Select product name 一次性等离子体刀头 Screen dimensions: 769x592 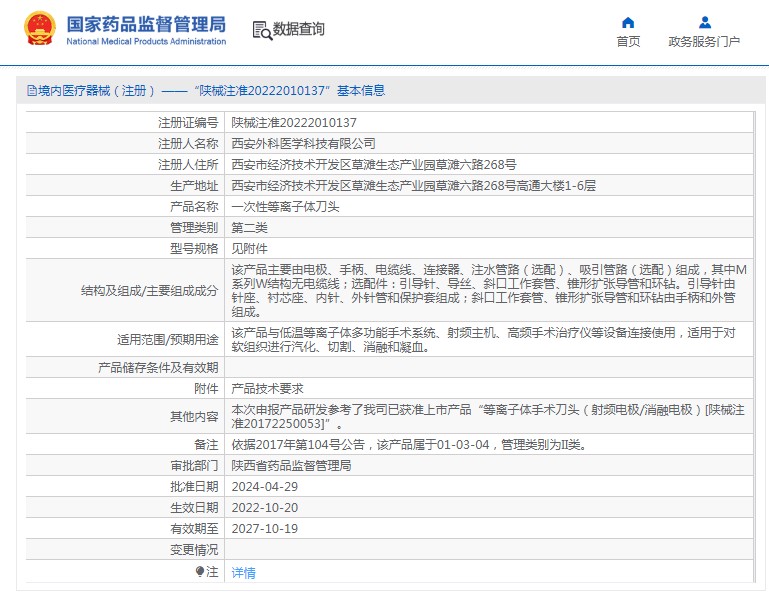(x=285, y=207)
